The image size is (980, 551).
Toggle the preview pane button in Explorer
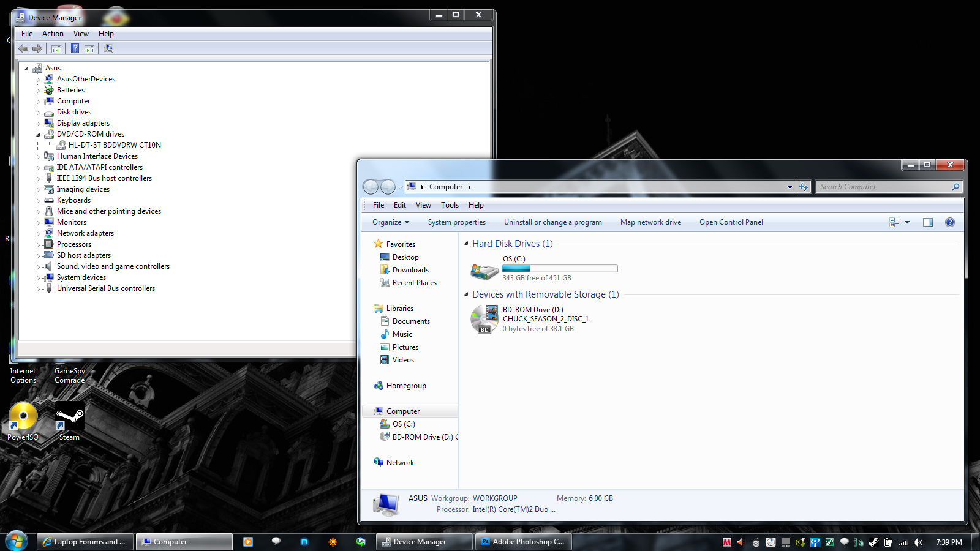pyautogui.click(x=927, y=222)
